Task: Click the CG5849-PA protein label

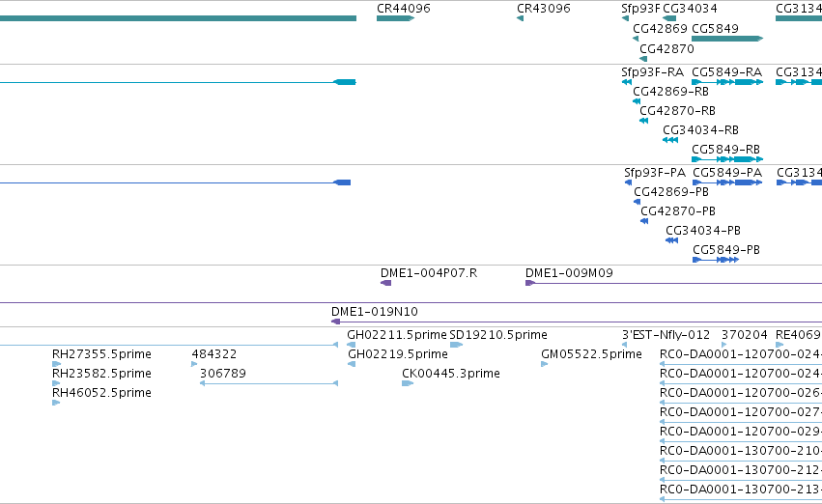Action: [x=727, y=173]
